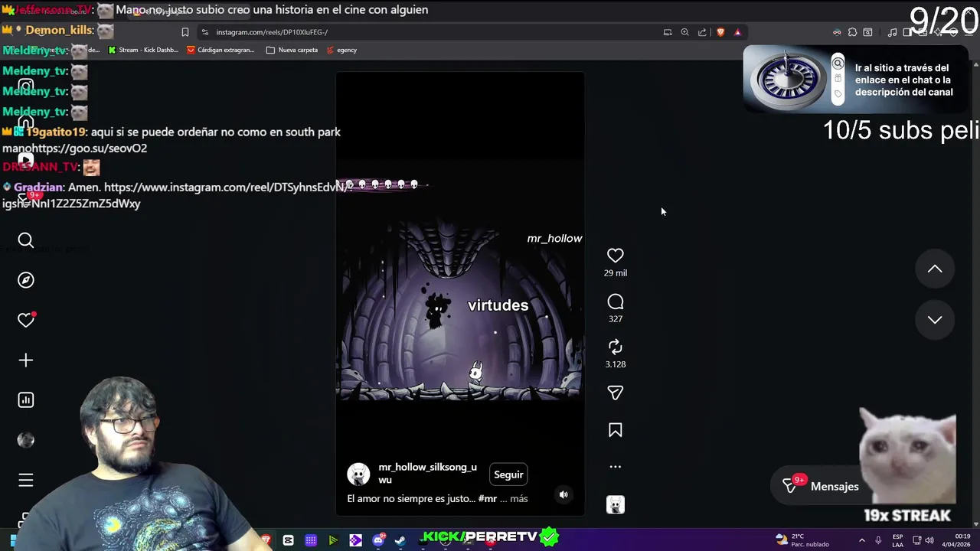Open the browser zoom magnifier icon
Screen dimensions: 980x551
point(684,32)
